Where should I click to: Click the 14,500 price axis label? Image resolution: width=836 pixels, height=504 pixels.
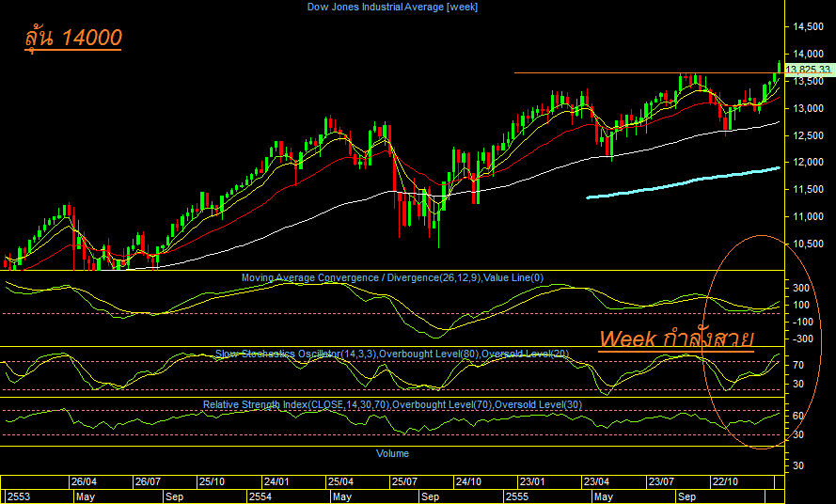click(808, 26)
